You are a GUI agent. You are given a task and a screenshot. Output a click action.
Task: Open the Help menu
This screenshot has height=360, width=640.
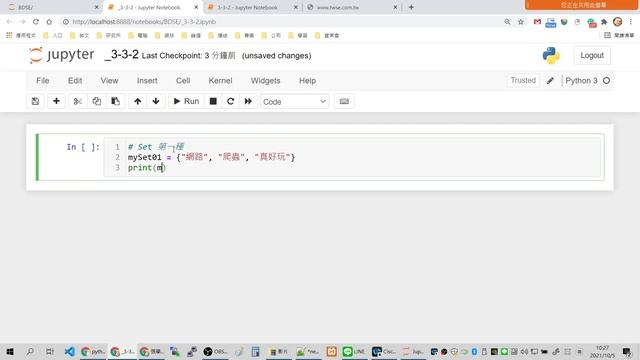click(x=307, y=81)
